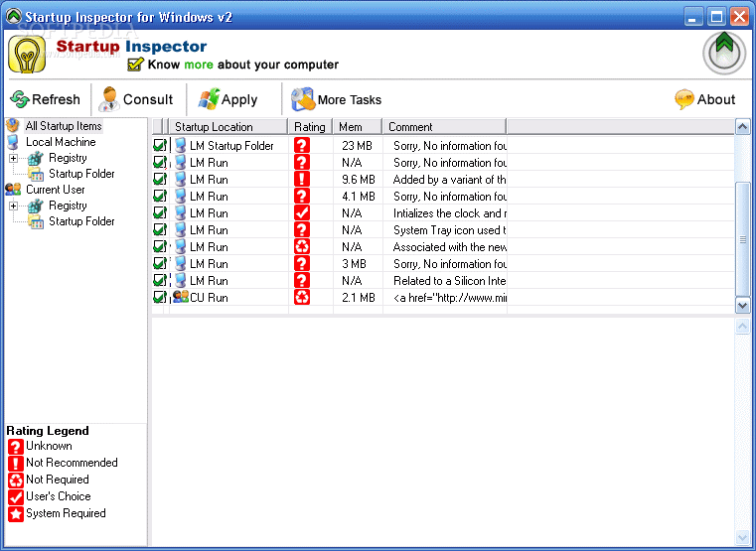Open the About dialog
The height and width of the screenshot is (551, 756).
[x=705, y=99]
